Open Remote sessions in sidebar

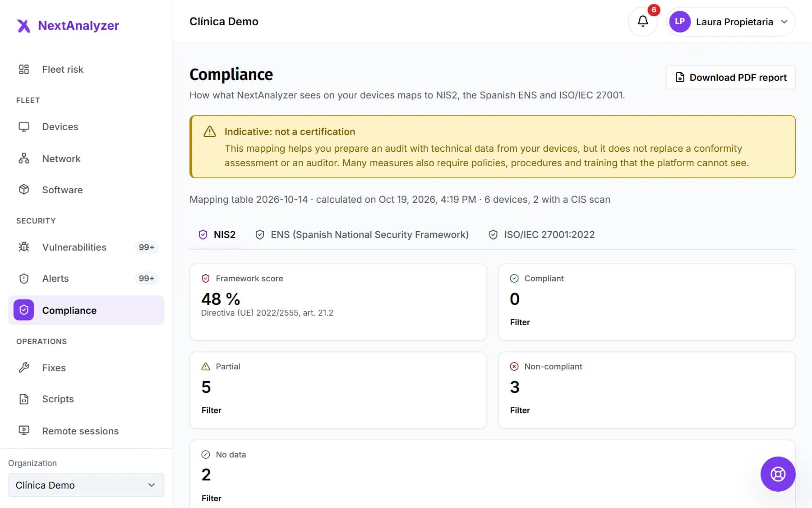coord(86,431)
